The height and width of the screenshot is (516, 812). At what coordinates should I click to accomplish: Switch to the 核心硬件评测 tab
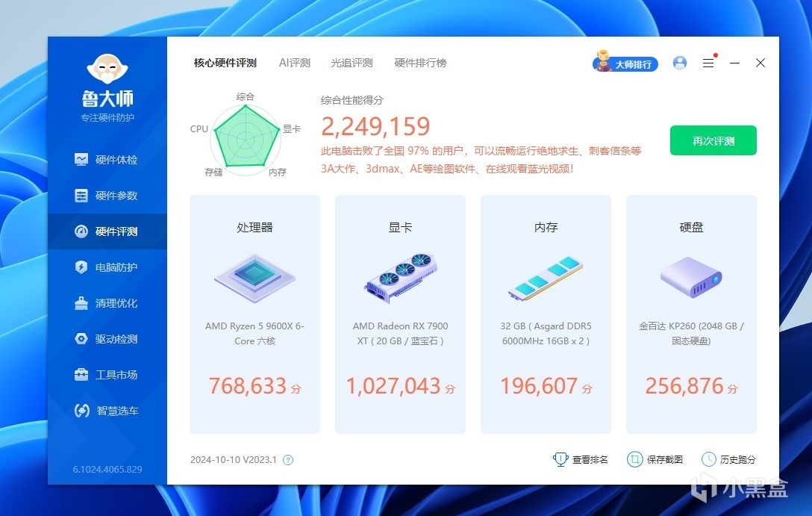point(225,63)
